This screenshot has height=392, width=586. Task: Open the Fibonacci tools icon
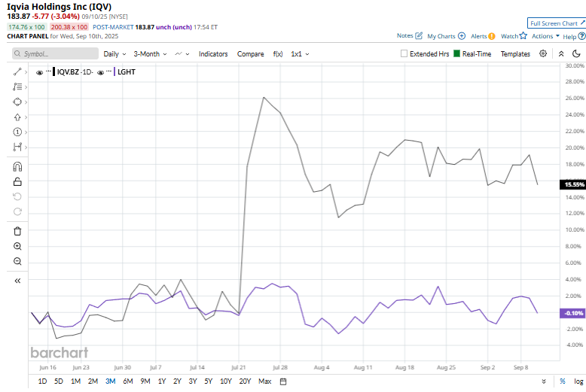[17, 87]
